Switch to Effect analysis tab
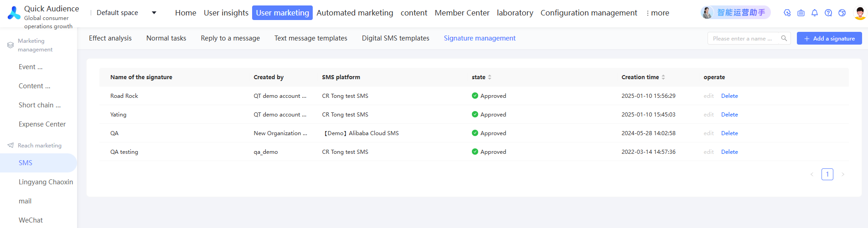Viewport: 868px width, 228px height. pos(110,38)
